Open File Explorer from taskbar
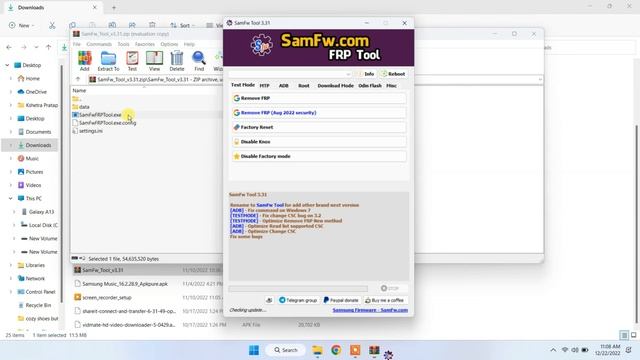Image resolution: width=640 pixels, height=360 pixels. click(317, 350)
